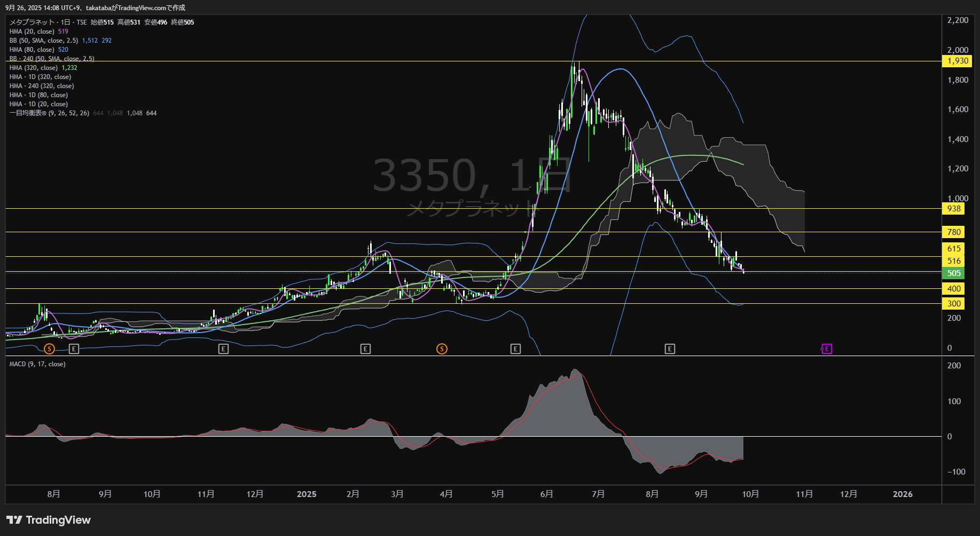
Task: Click the HMA (320, close) legend entry
Action: tap(34, 68)
